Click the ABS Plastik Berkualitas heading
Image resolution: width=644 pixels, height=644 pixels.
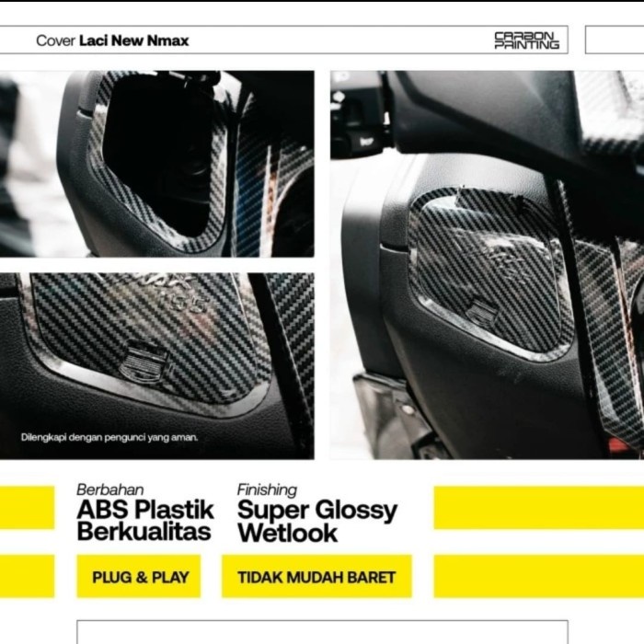point(145,519)
